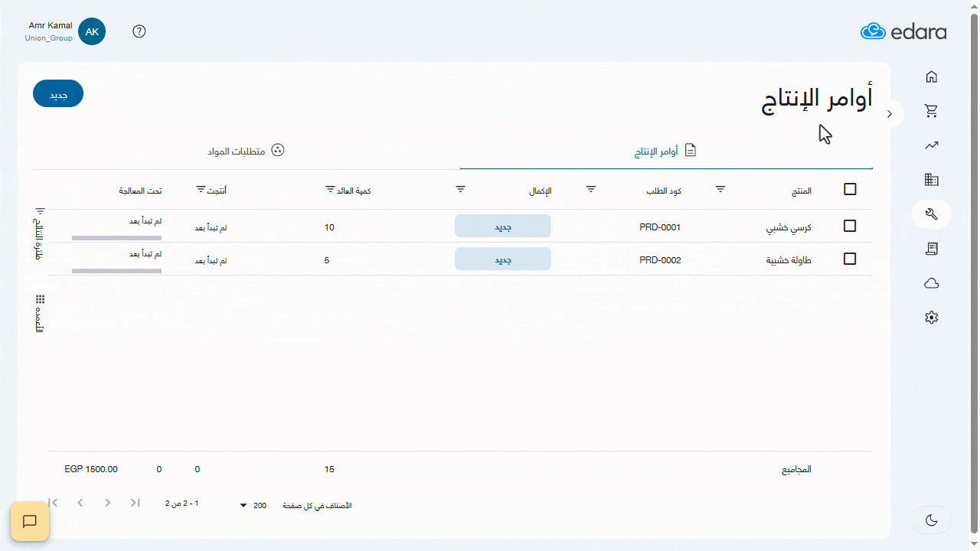Open the filter menu for الإكمال column

(461, 188)
